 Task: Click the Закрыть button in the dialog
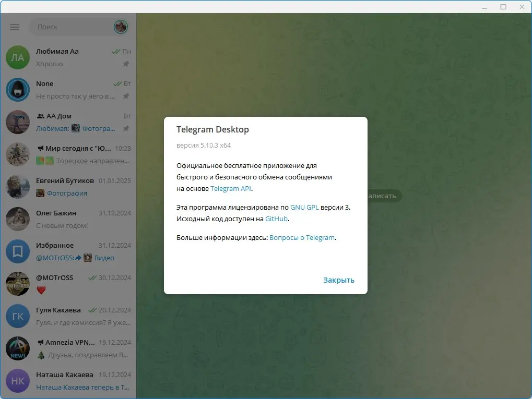point(339,280)
